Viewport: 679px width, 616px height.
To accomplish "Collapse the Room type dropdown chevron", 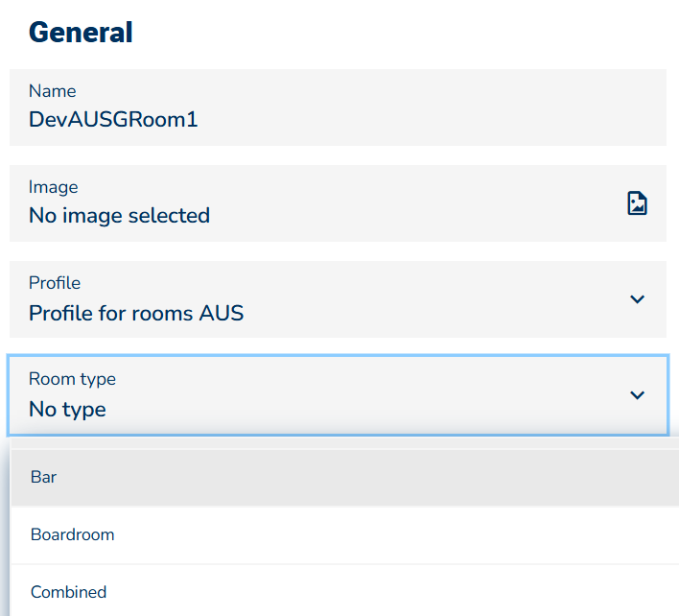I will click(637, 395).
